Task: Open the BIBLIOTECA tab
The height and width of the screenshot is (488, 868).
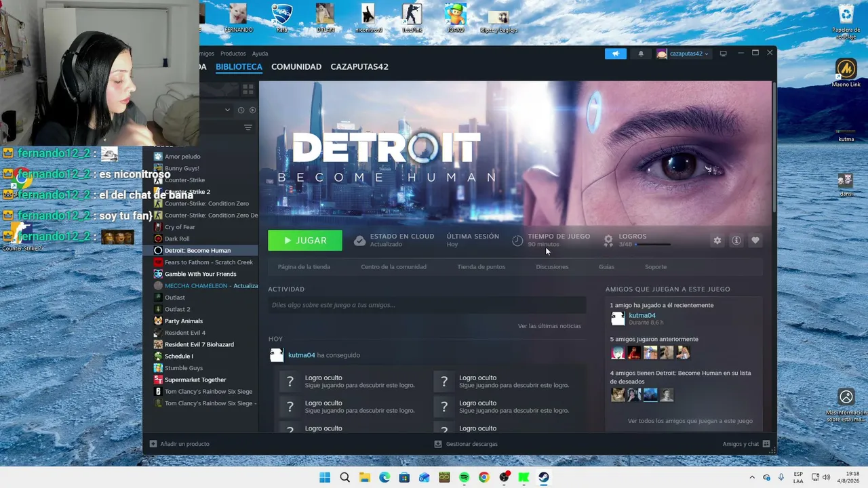Action: (239, 67)
